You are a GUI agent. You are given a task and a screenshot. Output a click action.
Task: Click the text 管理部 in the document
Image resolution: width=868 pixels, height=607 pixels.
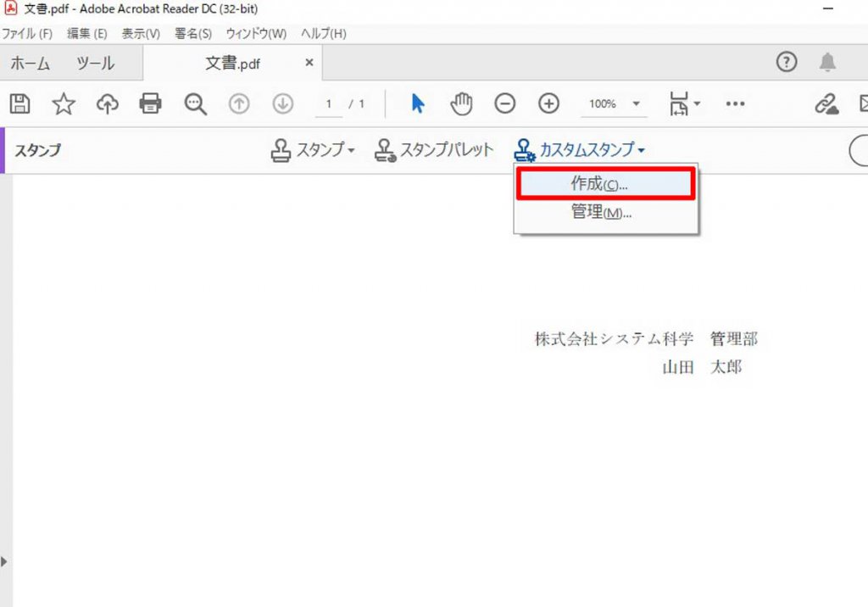pyautogui.click(x=734, y=339)
